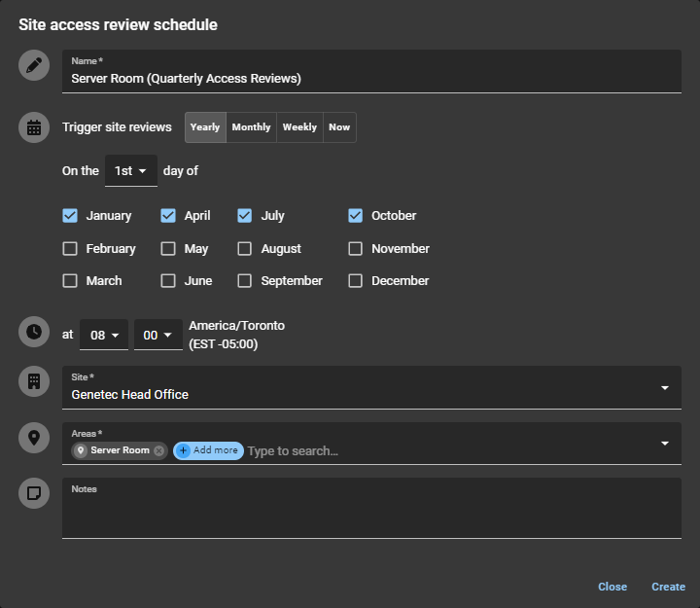The image size is (700, 608).
Task: Click into the Name input field
Action: pyautogui.click(x=371, y=71)
